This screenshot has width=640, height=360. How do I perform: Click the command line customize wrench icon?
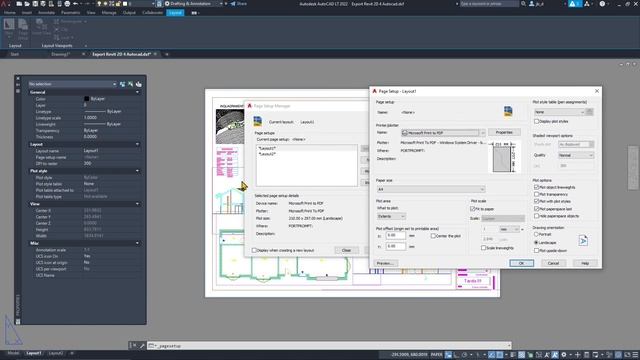pos(142,346)
